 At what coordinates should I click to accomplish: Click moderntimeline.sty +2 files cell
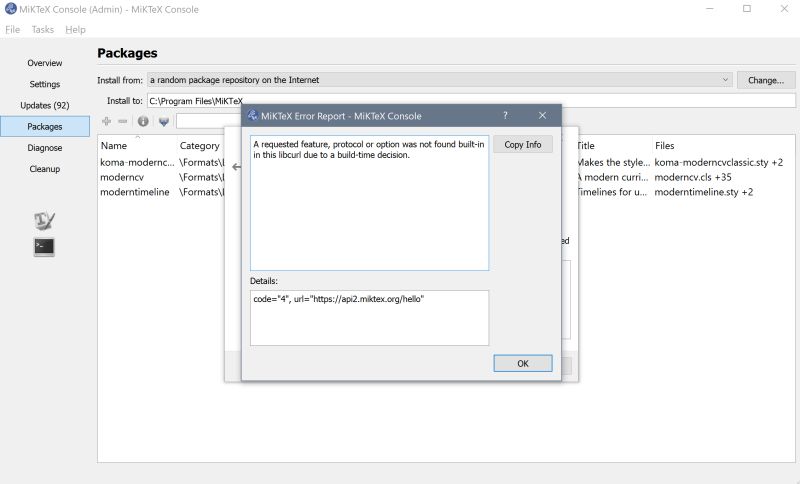(x=704, y=192)
